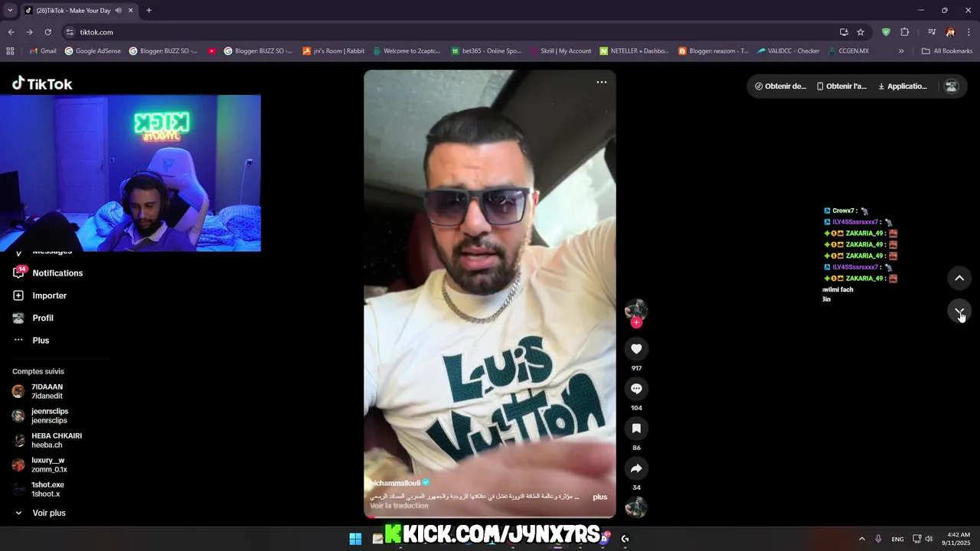This screenshot has height=551, width=980.
Task: Like the TikTok video with heart icon
Action: click(x=636, y=349)
